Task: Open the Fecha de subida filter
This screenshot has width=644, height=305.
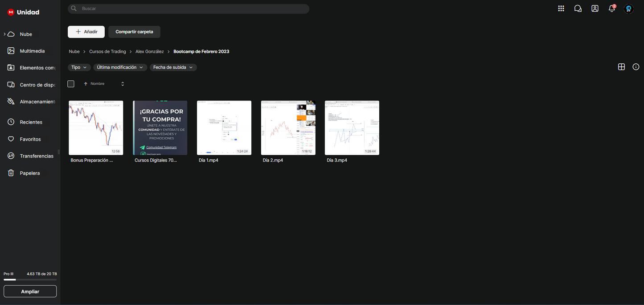Action: pyautogui.click(x=173, y=67)
